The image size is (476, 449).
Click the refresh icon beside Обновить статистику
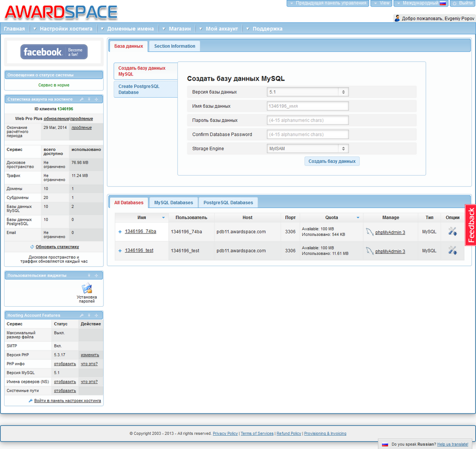(32, 247)
